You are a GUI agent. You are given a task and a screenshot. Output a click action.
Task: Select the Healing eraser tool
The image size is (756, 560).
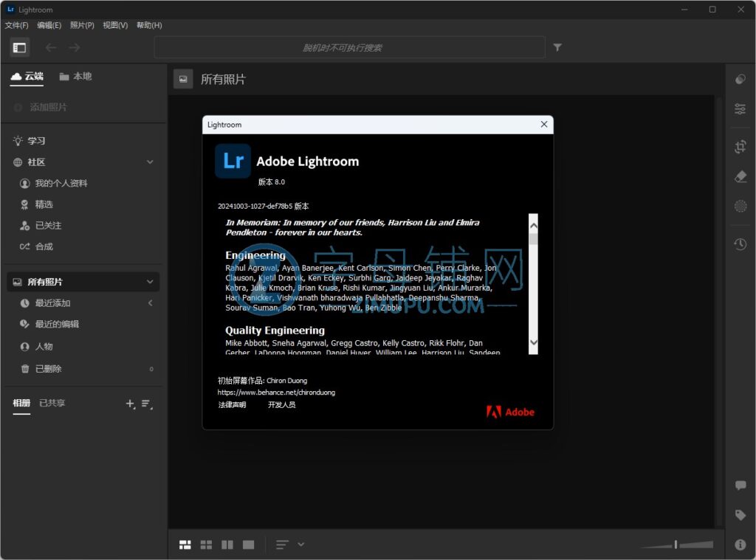[740, 176]
